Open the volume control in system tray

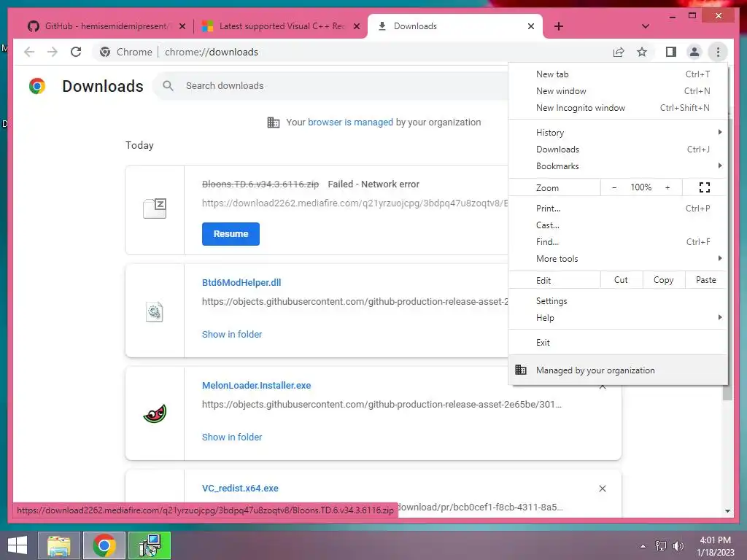[678, 545]
